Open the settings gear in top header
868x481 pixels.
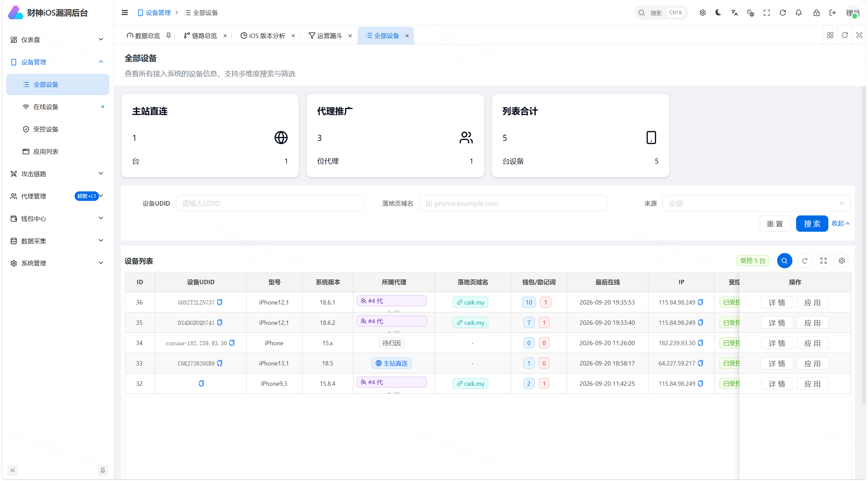tap(703, 13)
